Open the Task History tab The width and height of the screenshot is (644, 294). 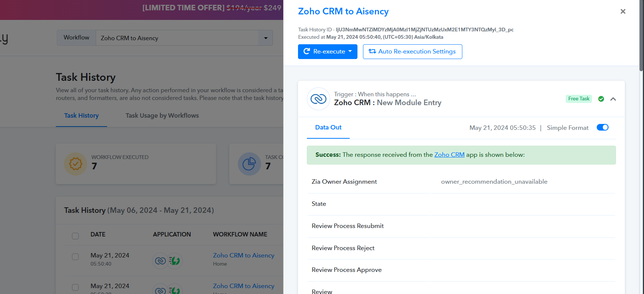tap(81, 116)
